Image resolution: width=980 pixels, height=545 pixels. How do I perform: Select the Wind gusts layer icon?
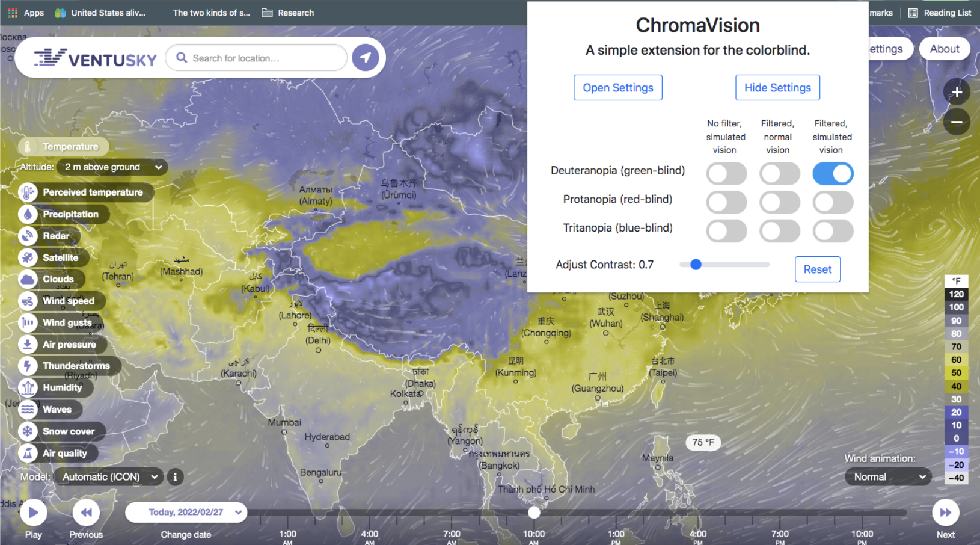click(x=28, y=323)
